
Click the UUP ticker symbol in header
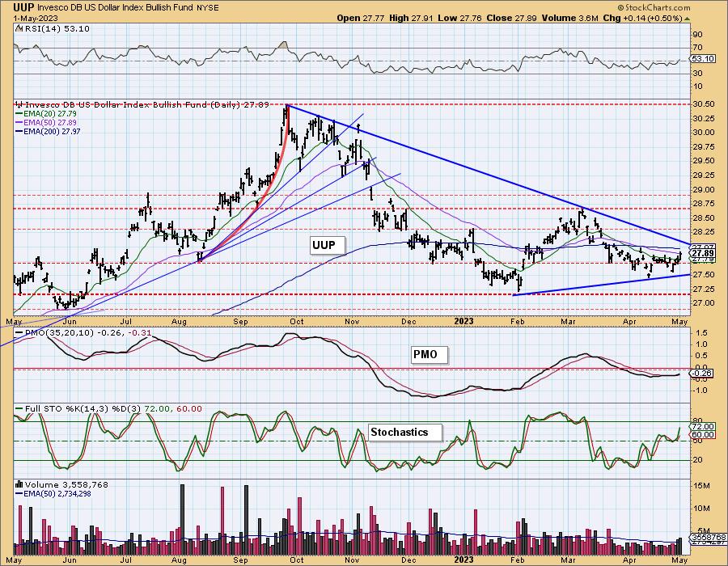[24, 7]
